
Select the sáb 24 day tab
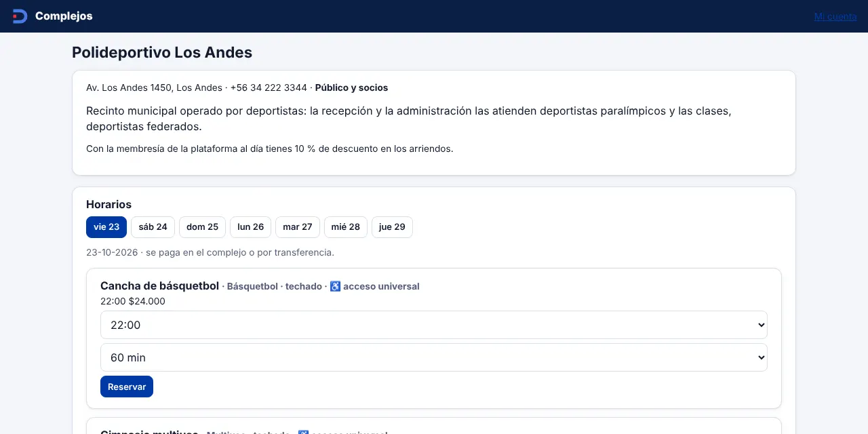coord(153,227)
